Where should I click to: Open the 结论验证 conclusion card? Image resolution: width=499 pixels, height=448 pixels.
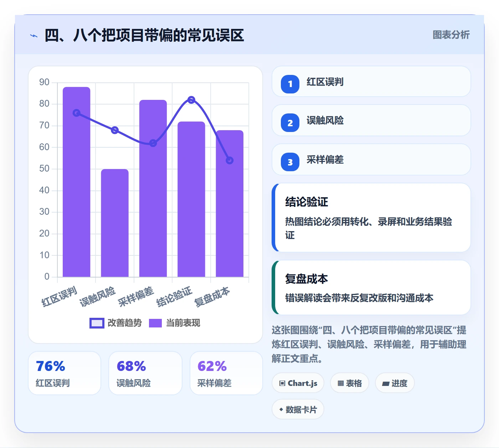371,218
